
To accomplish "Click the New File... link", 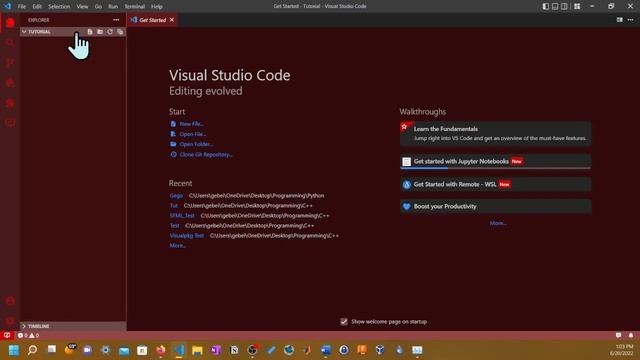I will (191, 124).
